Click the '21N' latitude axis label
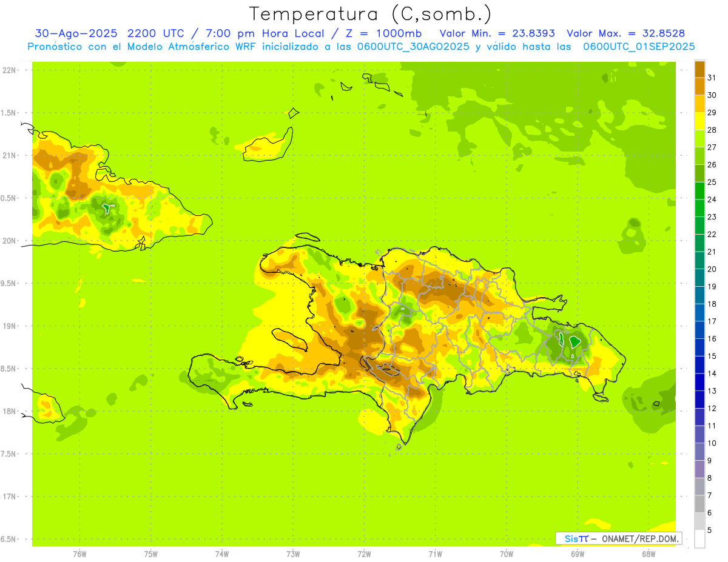The image size is (728, 562). [x=10, y=155]
